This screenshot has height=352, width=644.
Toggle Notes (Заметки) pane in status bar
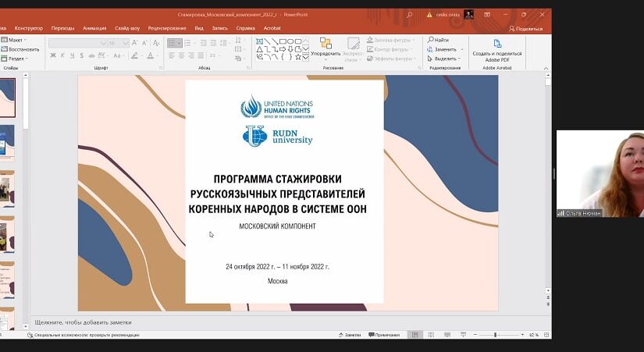[349, 335]
